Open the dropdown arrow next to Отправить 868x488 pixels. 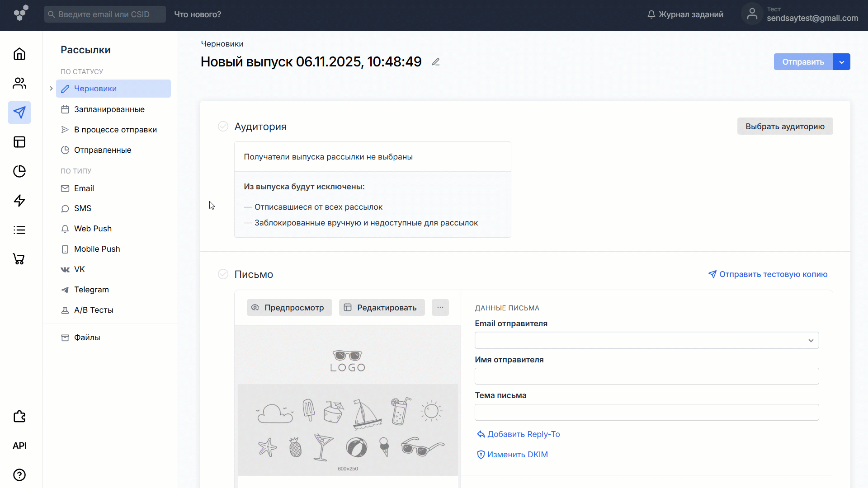842,62
